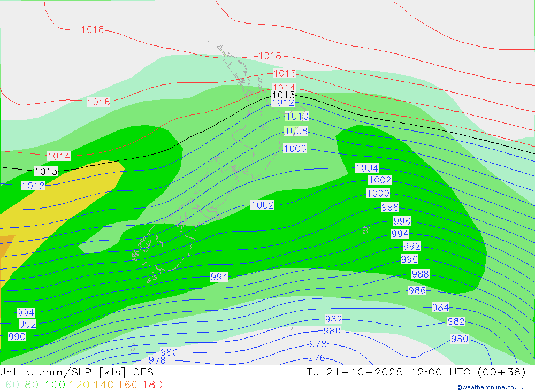535x392 pixels.
Task: Click the 1006 isobar label
Action: point(295,149)
